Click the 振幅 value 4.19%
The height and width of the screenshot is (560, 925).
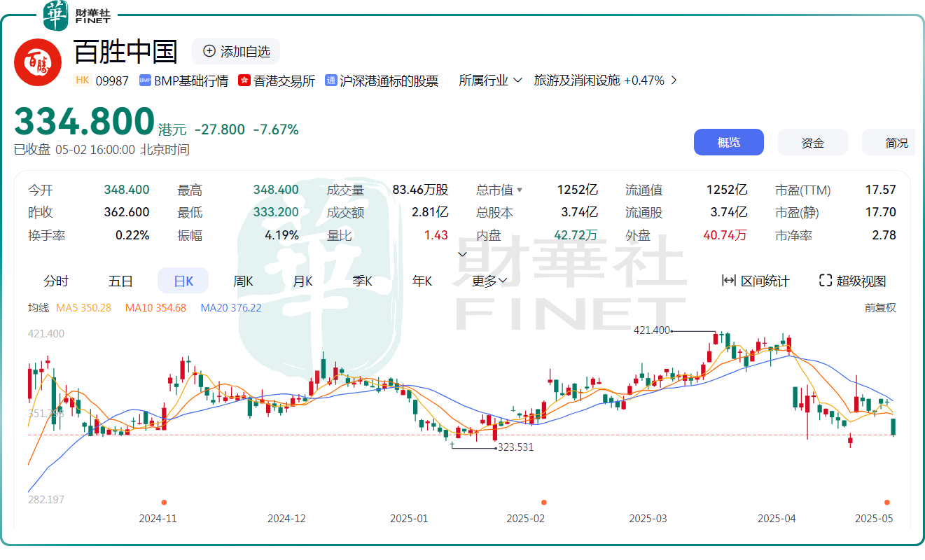pos(281,235)
